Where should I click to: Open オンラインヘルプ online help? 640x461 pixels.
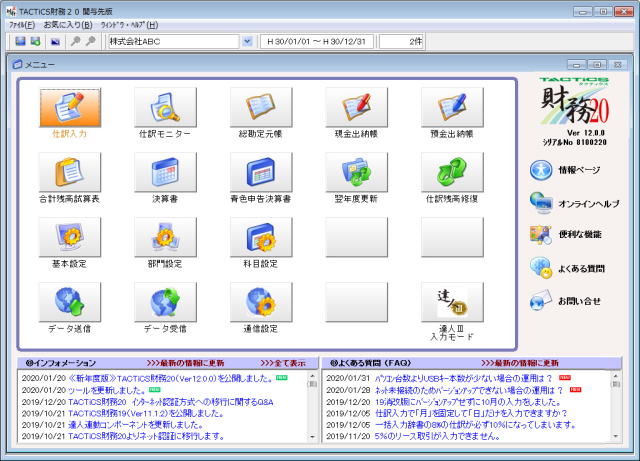tap(574, 203)
